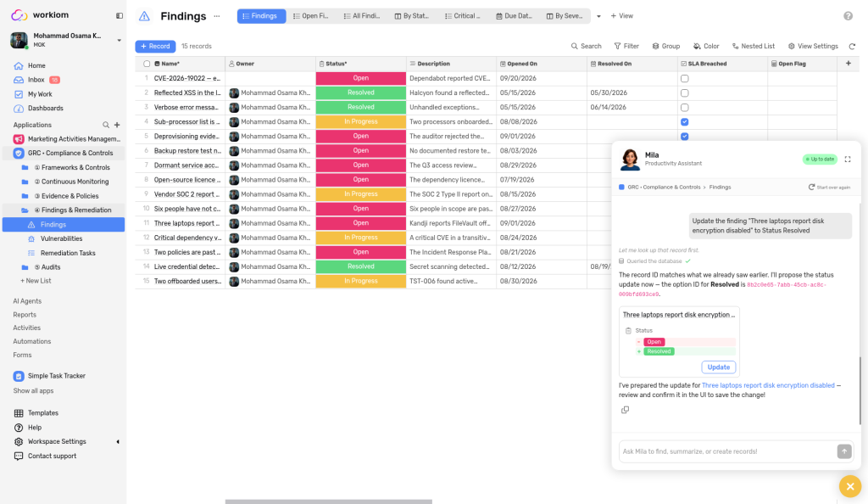
Task: Switch to By Status view tab
Action: click(412, 16)
